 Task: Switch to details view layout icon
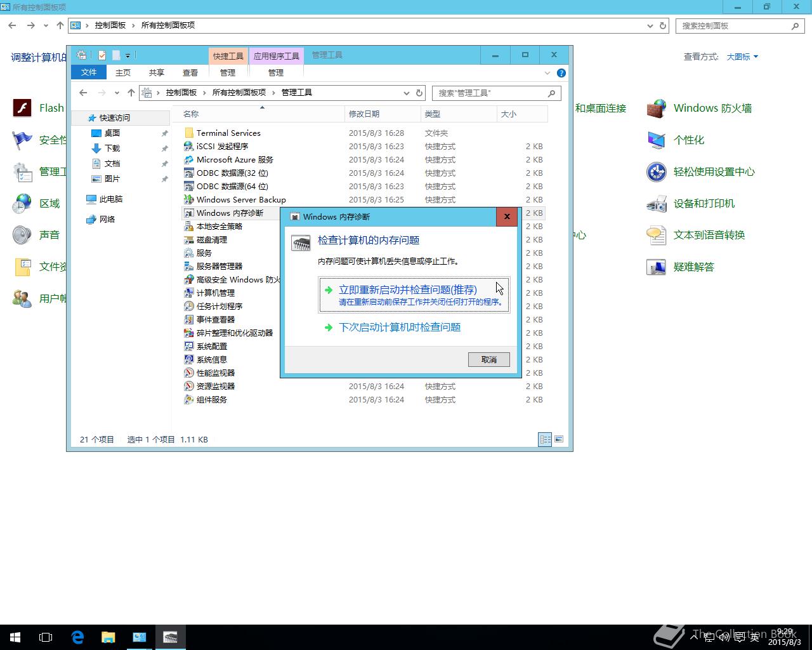coord(545,439)
